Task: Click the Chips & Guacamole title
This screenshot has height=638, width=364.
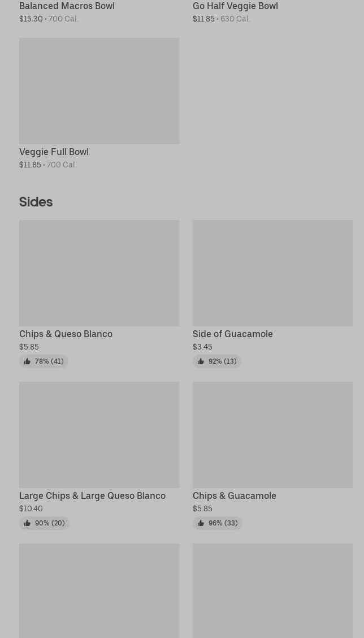Action: point(234,496)
